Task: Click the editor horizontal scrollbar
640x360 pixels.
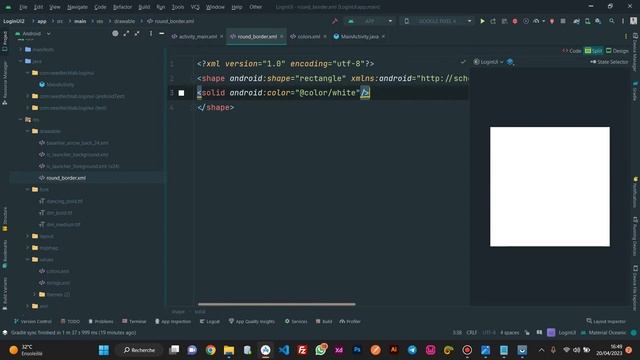Action: pos(277,304)
